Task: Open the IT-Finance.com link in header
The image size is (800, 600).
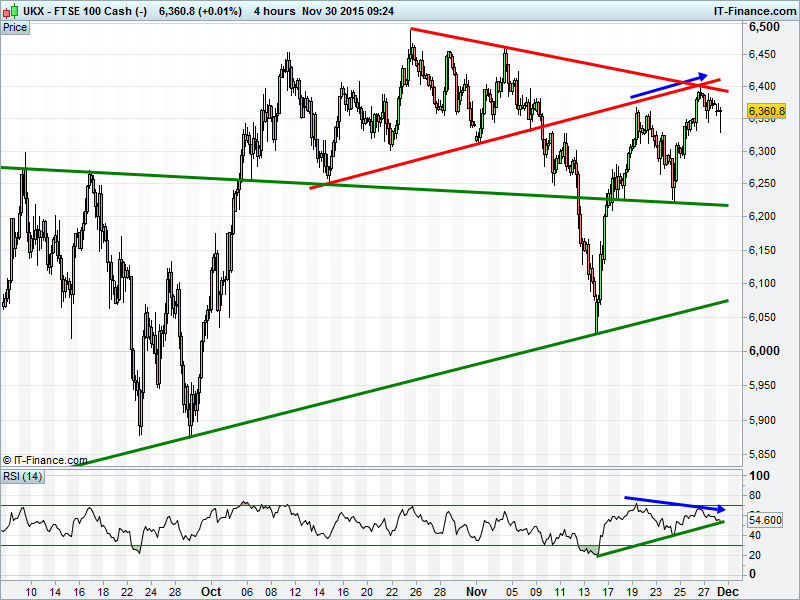Action: pyautogui.click(x=754, y=11)
